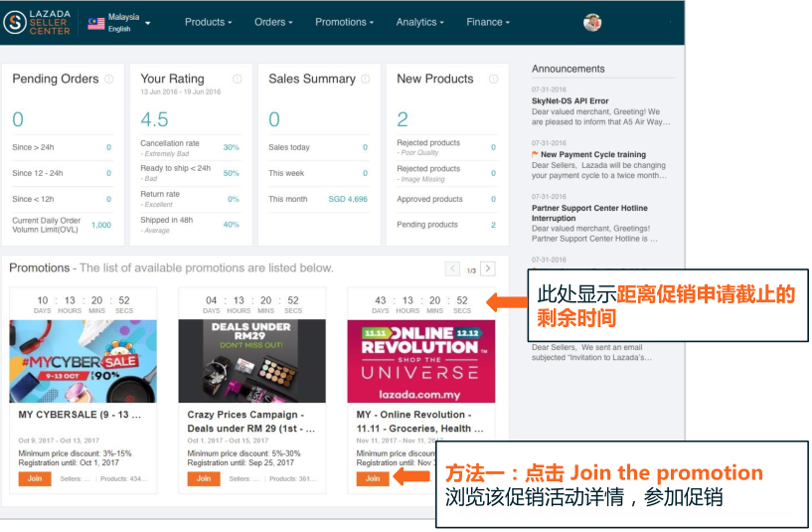Click the Rejected products Poor Quality row

[446, 147]
